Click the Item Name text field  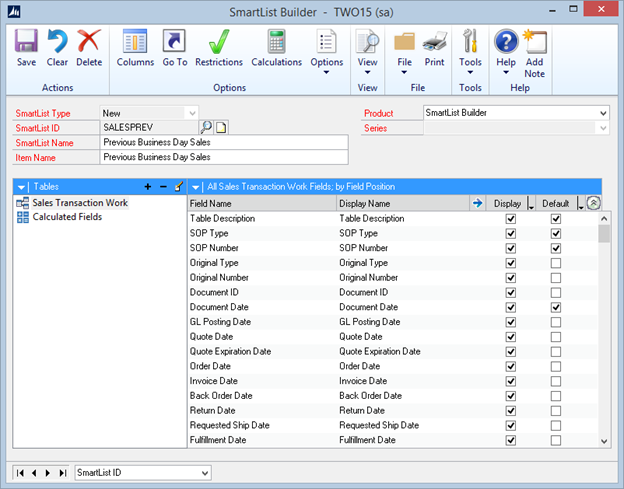(224, 157)
